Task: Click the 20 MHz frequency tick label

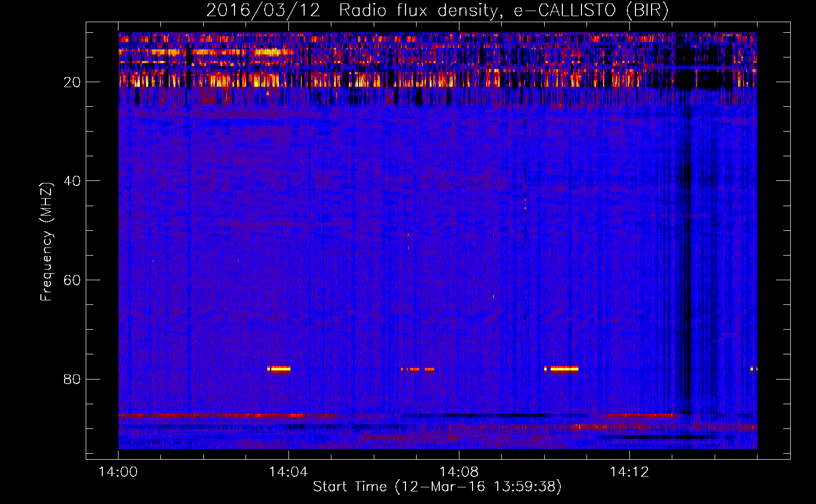Action: (73, 82)
